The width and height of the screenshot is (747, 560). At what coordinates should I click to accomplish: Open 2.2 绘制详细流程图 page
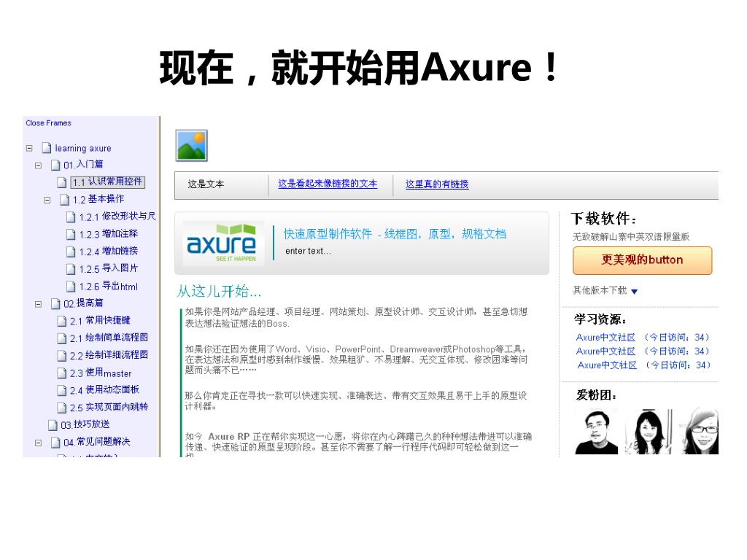[109, 356]
